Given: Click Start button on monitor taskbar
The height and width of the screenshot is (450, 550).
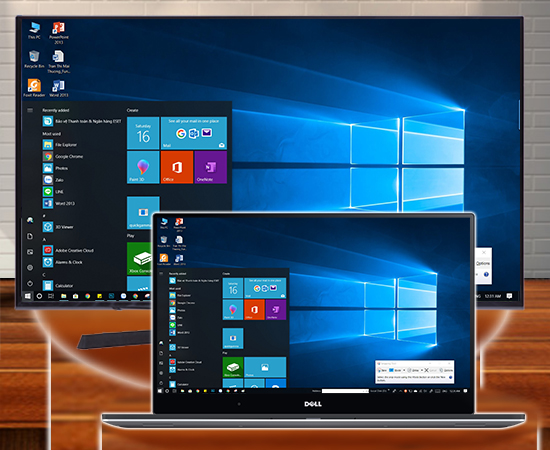Looking at the screenshot, I should point(28,296).
